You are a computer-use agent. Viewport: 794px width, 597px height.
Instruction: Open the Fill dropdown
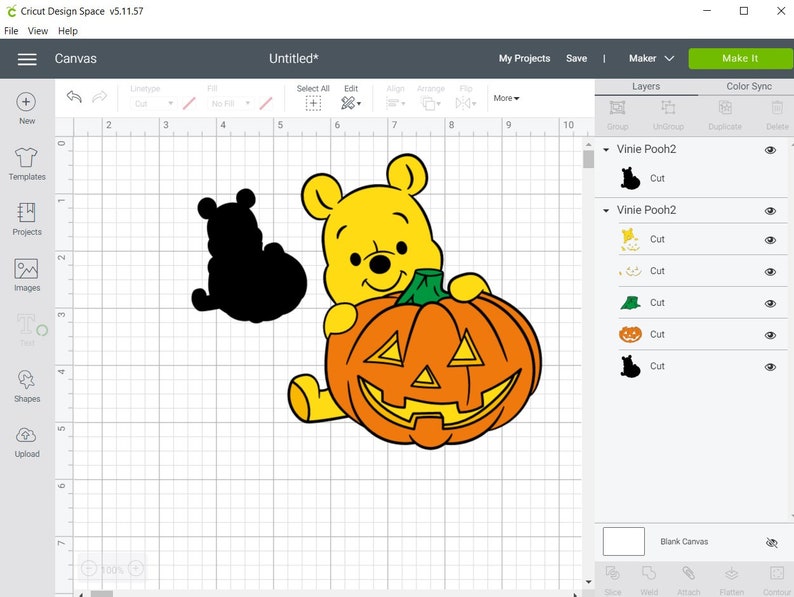coord(230,103)
